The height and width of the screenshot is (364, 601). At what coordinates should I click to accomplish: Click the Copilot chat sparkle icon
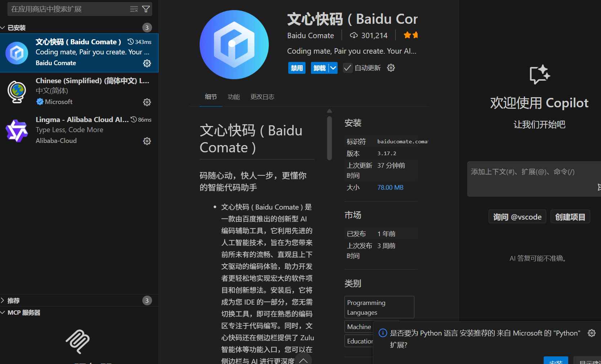(539, 75)
